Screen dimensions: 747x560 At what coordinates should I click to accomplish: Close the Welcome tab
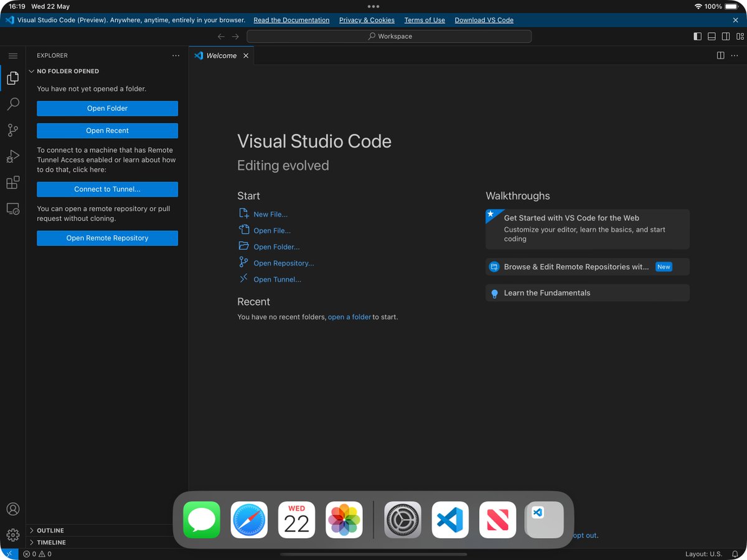[246, 55]
